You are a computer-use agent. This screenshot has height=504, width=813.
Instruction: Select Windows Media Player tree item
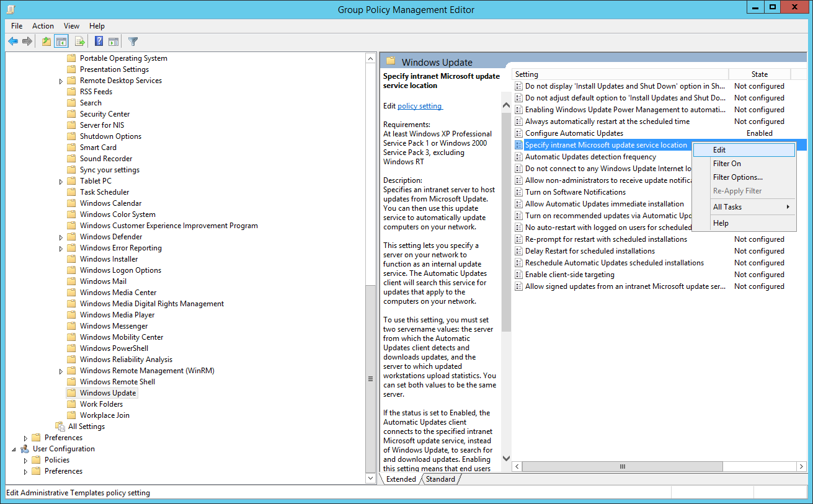[117, 315]
